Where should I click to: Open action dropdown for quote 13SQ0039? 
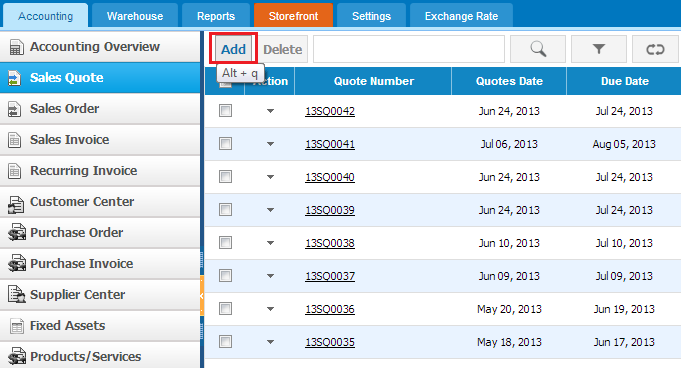[x=270, y=210]
